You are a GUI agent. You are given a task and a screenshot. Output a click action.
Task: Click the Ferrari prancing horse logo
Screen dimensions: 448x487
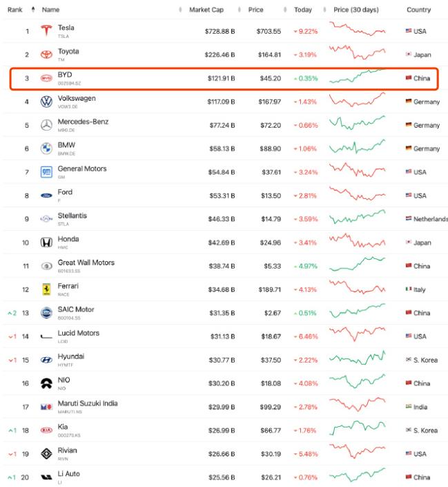point(46,289)
